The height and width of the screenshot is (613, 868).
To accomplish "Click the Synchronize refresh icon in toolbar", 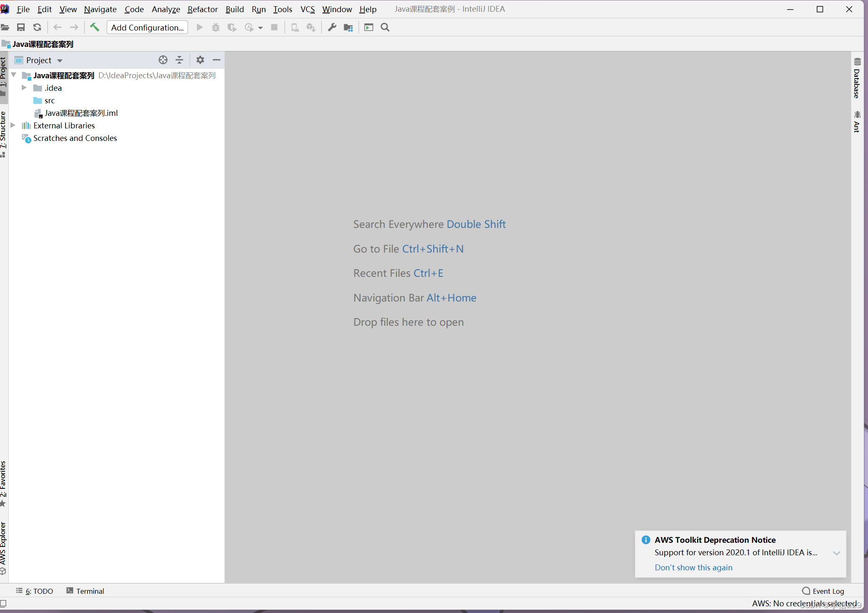I will click(x=37, y=27).
